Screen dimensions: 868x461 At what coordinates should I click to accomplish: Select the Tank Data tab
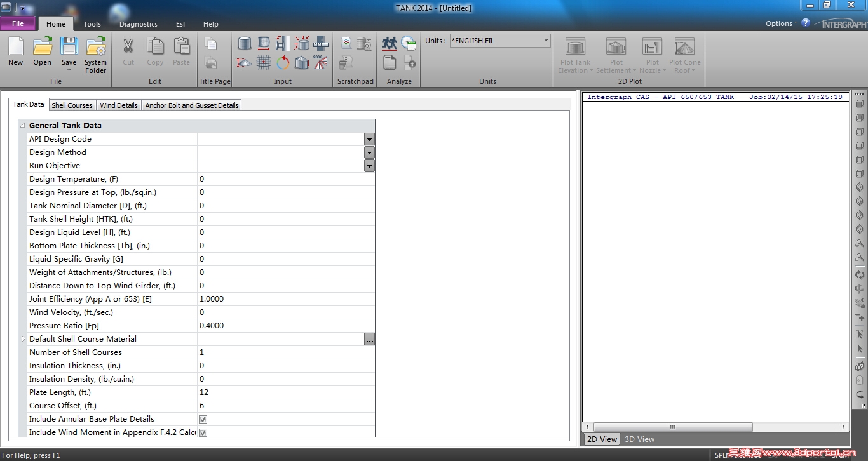click(x=29, y=104)
